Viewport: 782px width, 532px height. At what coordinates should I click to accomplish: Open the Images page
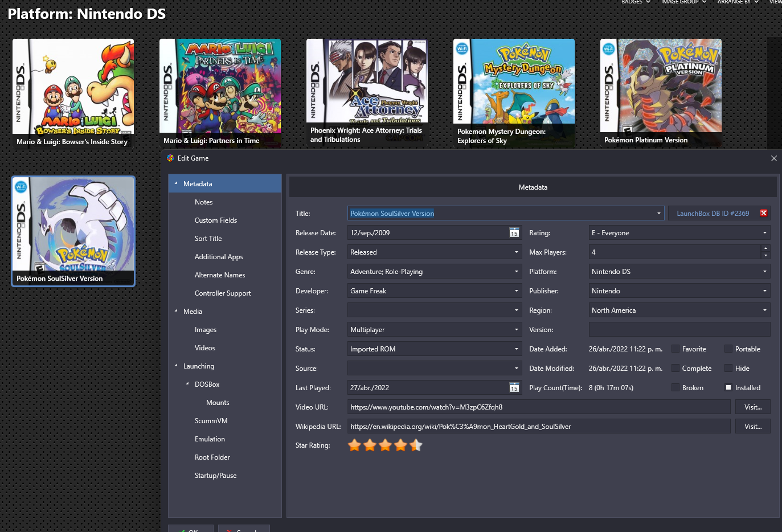point(205,330)
